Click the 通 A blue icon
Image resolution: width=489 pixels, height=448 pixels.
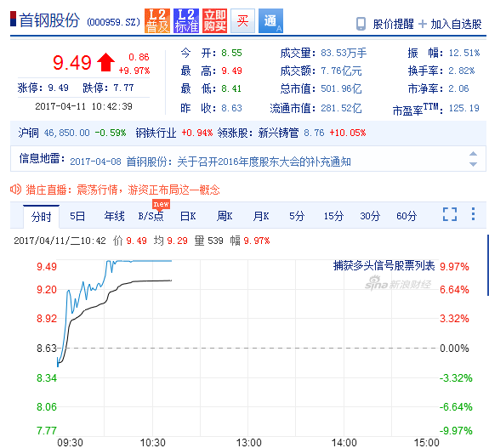(271, 21)
